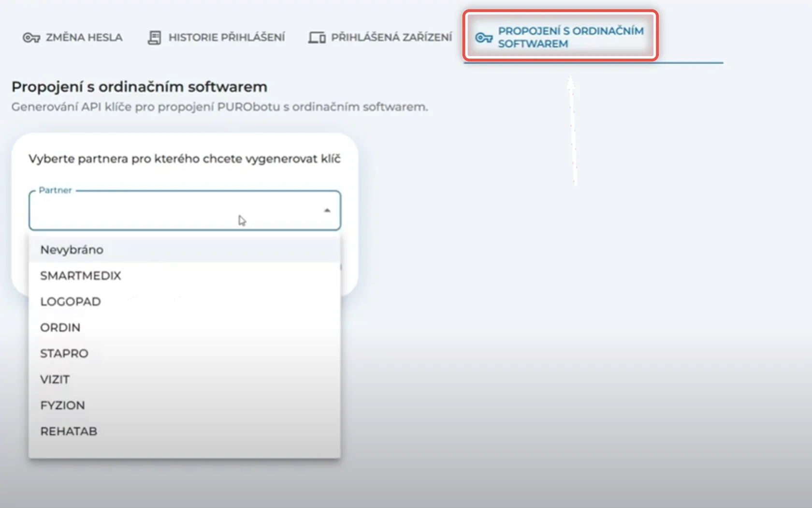Click the Vyberte partnera instruction text
Image resolution: width=812 pixels, height=508 pixels.
click(185, 159)
